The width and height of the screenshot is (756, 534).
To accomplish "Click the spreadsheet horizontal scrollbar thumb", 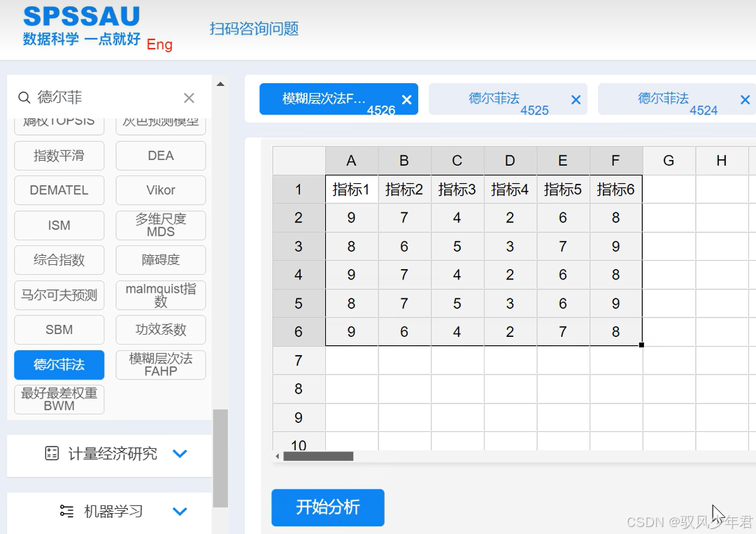I will pos(318,456).
